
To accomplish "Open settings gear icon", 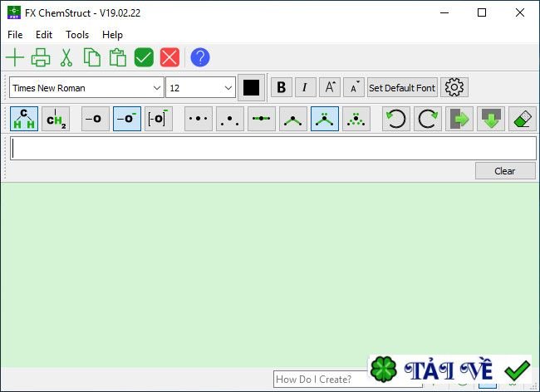I will pos(454,87).
